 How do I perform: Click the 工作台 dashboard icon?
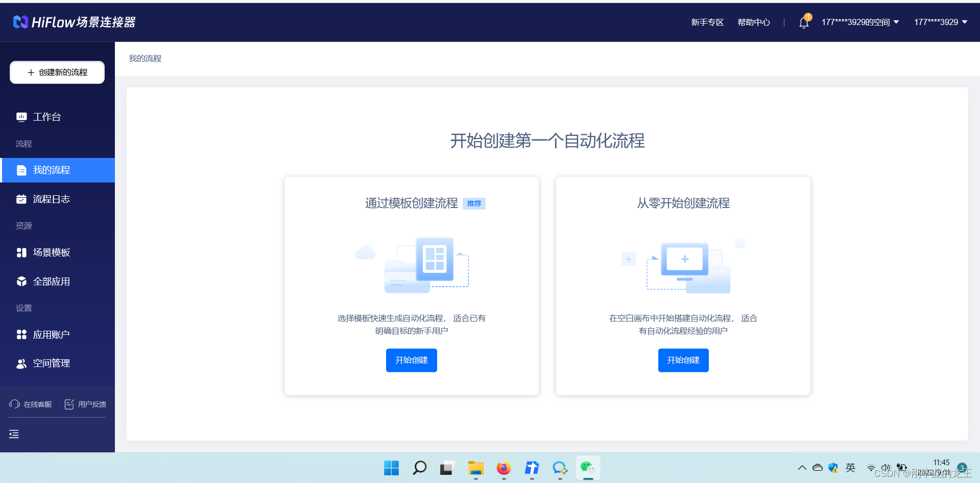click(21, 117)
